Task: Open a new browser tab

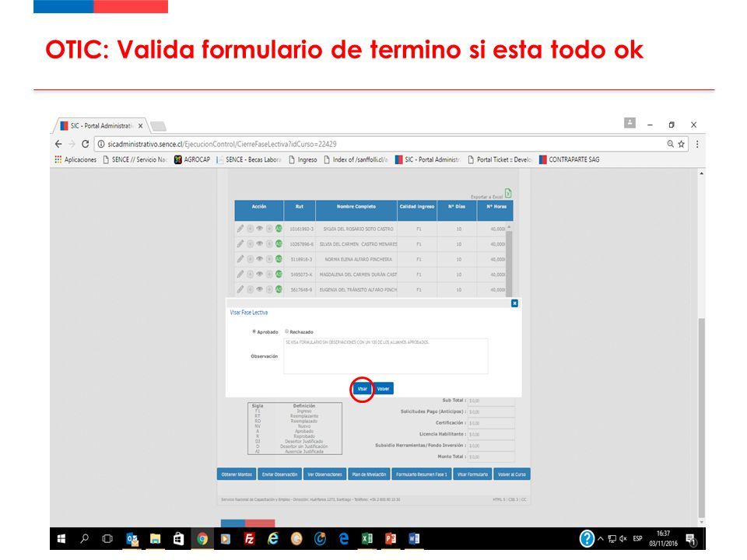Action: click(x=158, y=126)
